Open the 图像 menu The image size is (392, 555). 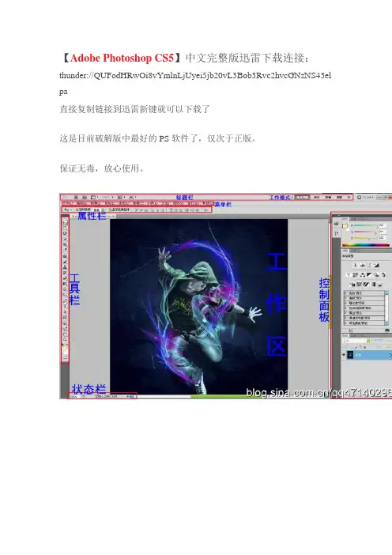coord(95,203)
